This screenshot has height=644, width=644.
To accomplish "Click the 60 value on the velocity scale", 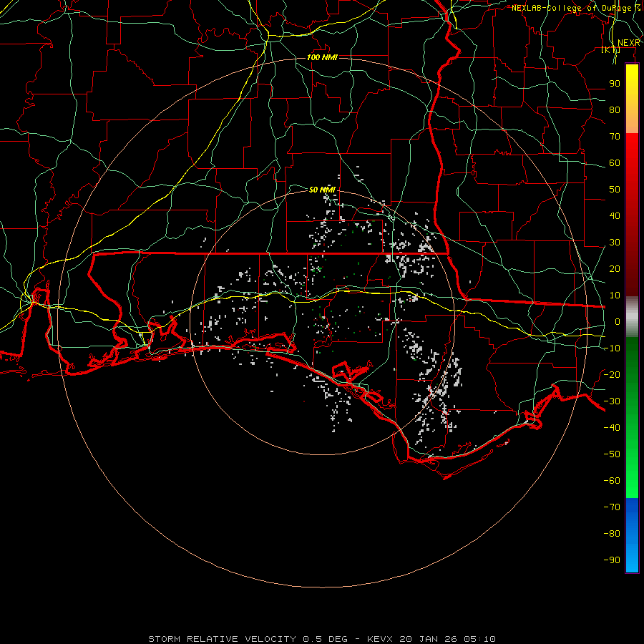I will [615, 163].
